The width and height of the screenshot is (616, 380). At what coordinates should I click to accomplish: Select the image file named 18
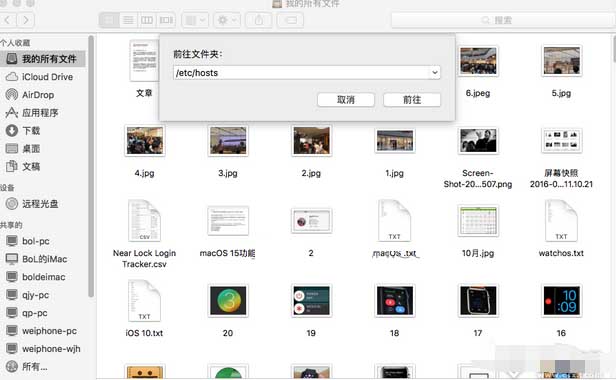(394, 301)
